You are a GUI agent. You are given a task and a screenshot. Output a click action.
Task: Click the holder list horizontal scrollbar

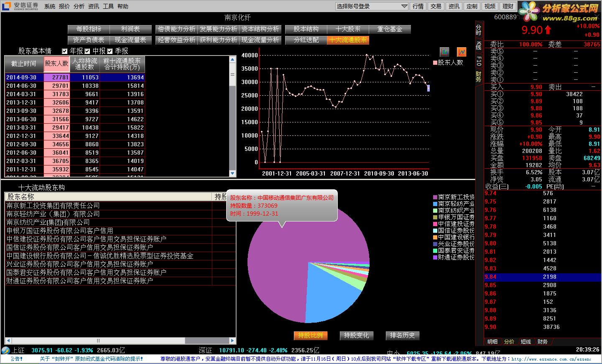pos(120,341)
